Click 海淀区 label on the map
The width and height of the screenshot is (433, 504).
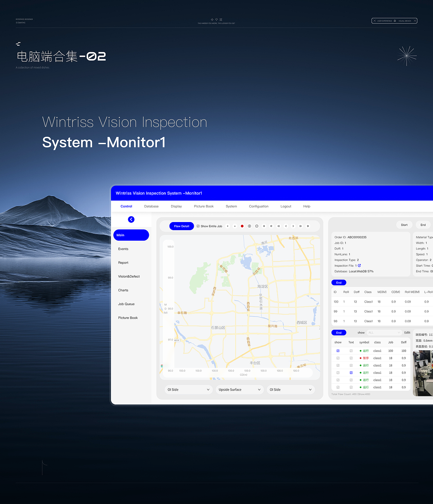tap(263, 287)
